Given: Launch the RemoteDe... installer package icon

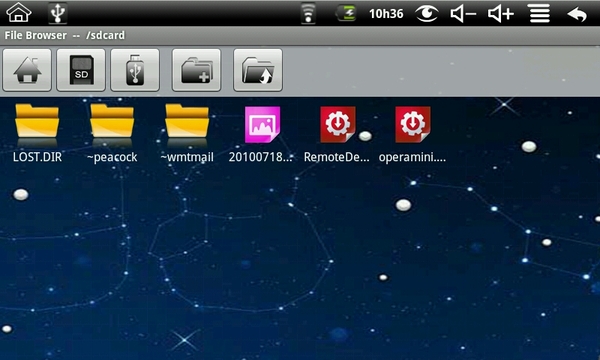Looking at the screenshot, I should (x=338, y=125).
